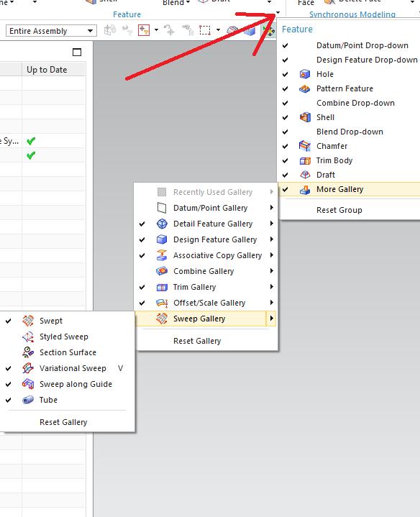Uncheck Detail Feature Gallery

(x=142, y=224)
